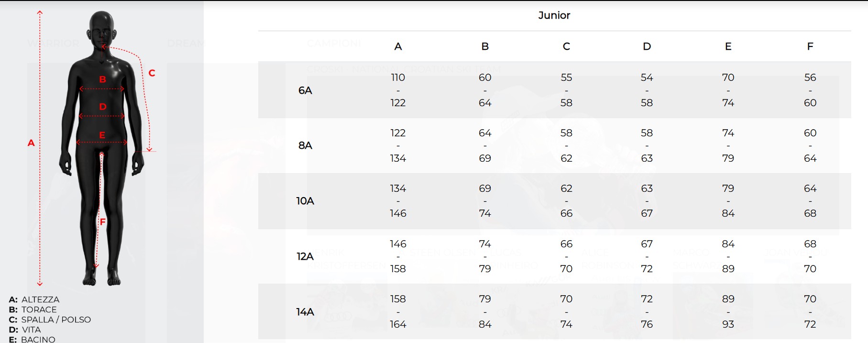The height and width of the screenshot is (343, 868).
Task: Click the red A height marker
Action: coord(31,143)
